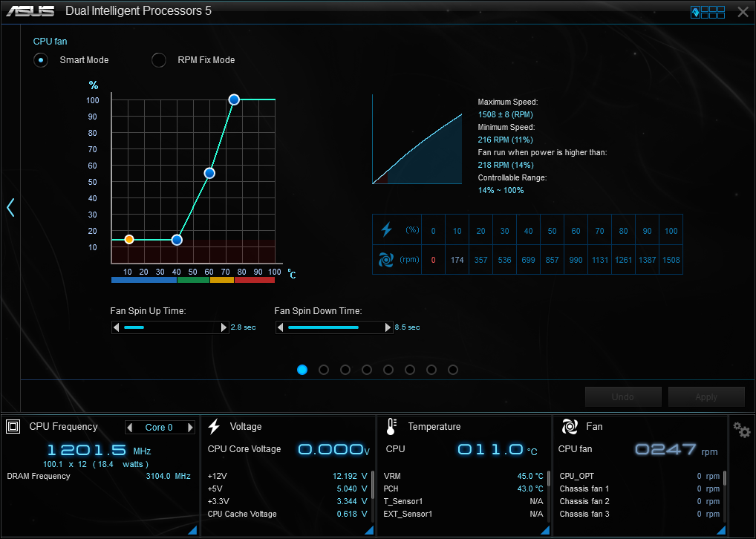The height and width of the screenshot is (539, 756).
Task: Switch to the seventh page indicator dot
Action: click(431, 370)
